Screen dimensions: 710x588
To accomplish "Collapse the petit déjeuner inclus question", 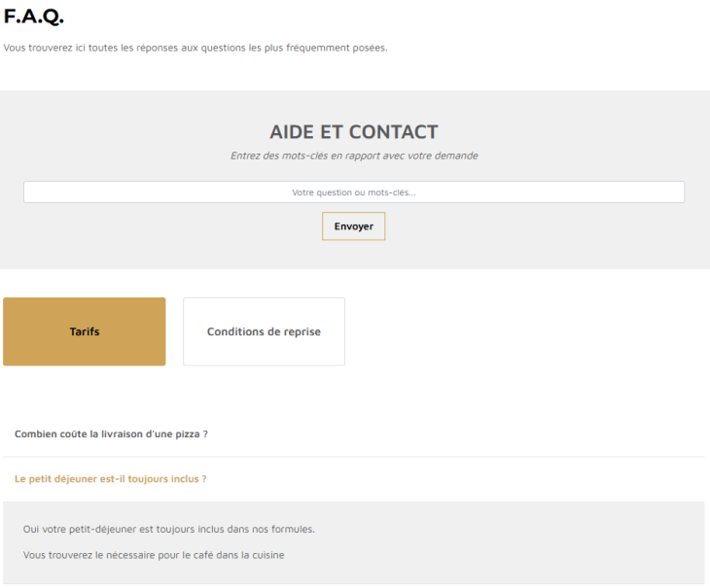I will 110,479.
